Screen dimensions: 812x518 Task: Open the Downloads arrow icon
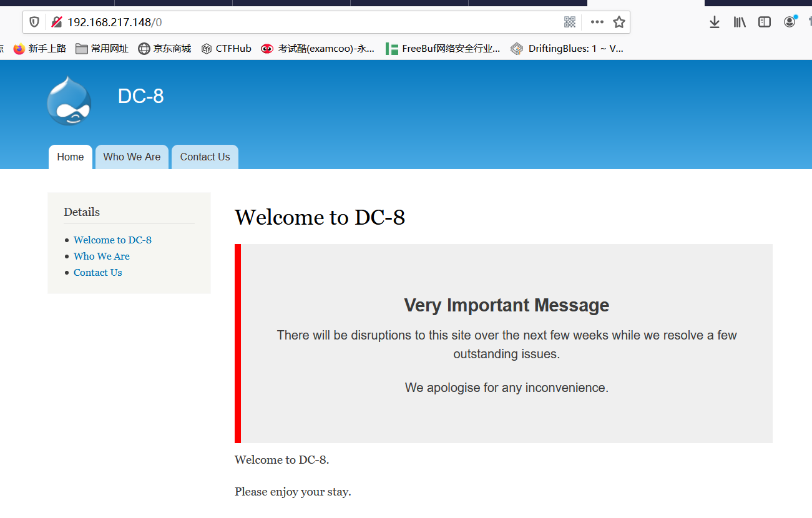coord(715,22)
